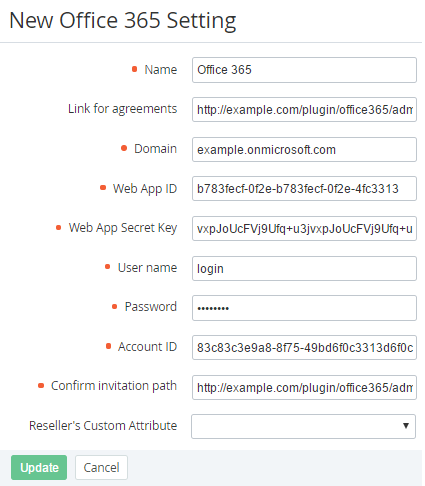
Task: Click the Domain label text
Action: (x=155, y=149)
